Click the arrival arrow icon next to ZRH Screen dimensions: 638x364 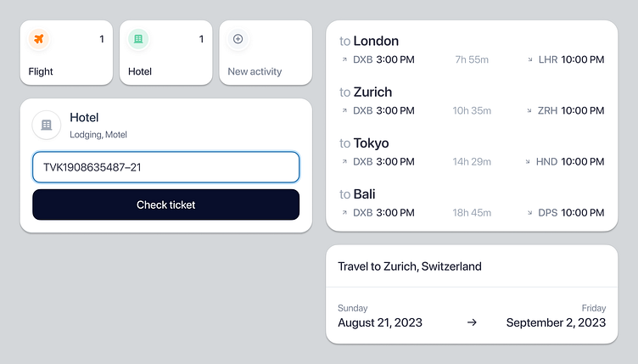[530, 111]
